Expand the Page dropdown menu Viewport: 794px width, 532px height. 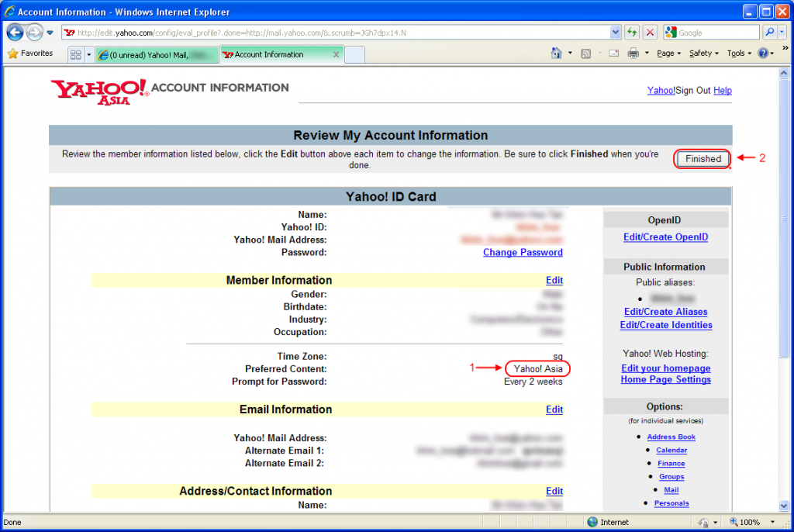tap(668, 54)
